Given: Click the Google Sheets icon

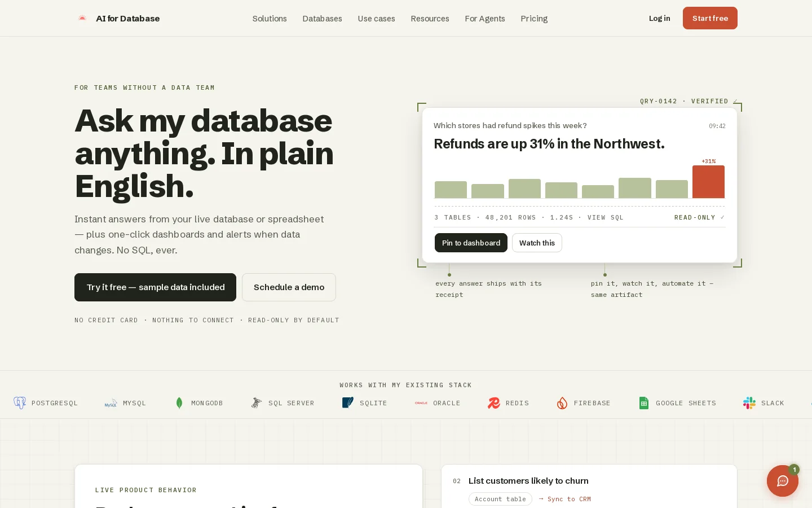Looking at the screenshot, I should pyautogui.click(x=644, y=403).
